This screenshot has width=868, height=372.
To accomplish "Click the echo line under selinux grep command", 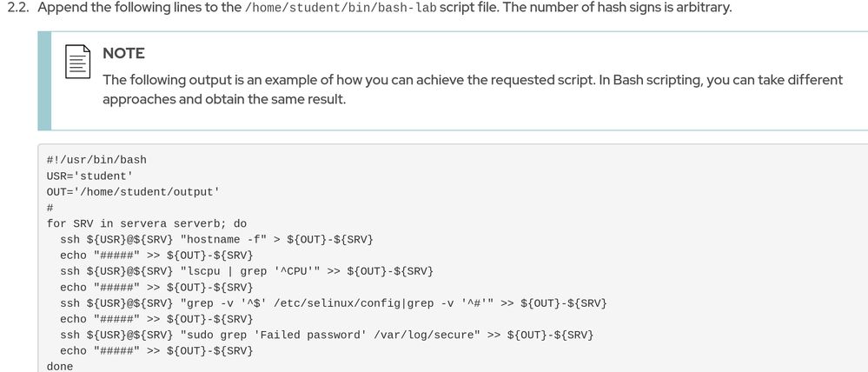I will point(156,319).
